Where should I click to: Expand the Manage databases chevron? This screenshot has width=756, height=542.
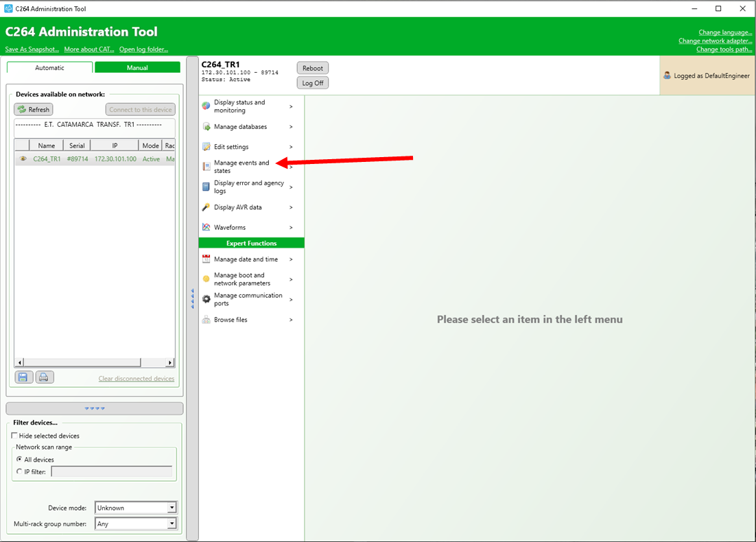[x=291, y=127]
